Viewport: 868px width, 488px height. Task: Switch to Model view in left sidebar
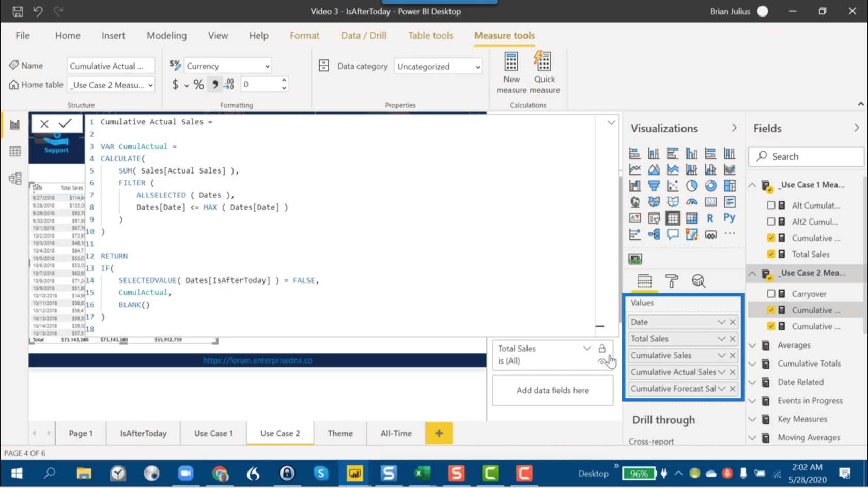[15, 179]
